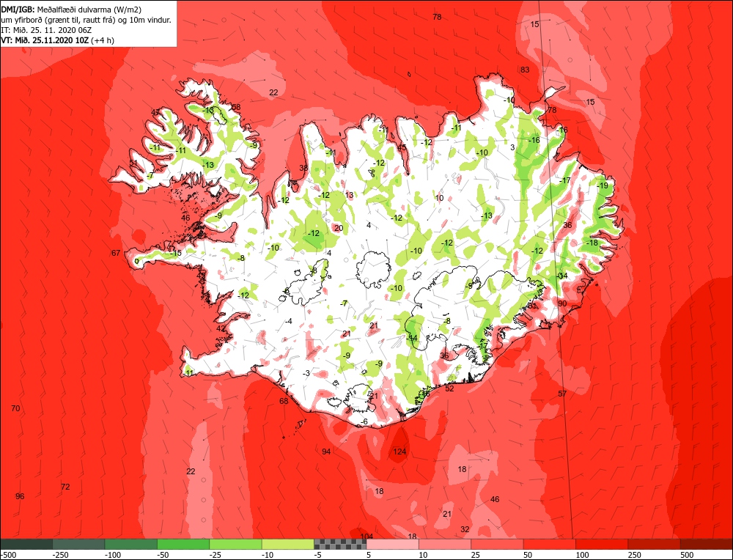Select the init time 'IT: Mið. 25. 11. 2020 06Z'
Image resolution: width=733 pixels, height=560 pixels.
(46, 30)
